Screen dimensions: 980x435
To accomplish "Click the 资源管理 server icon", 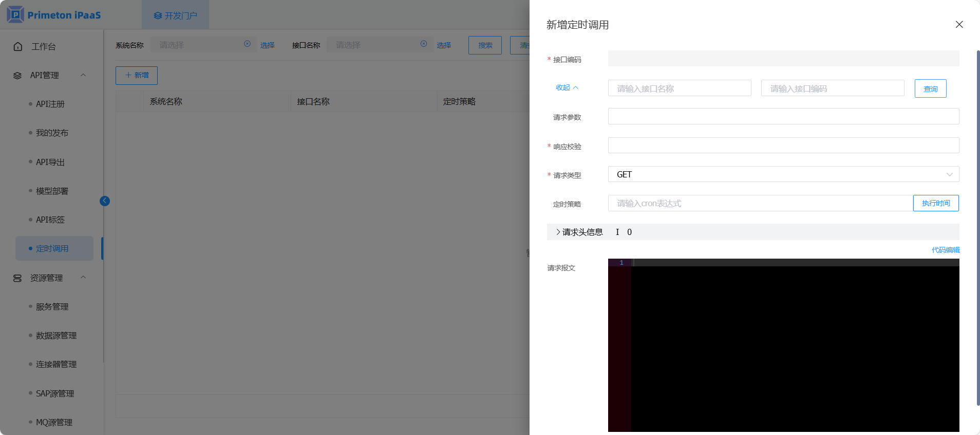I will 17,278.
